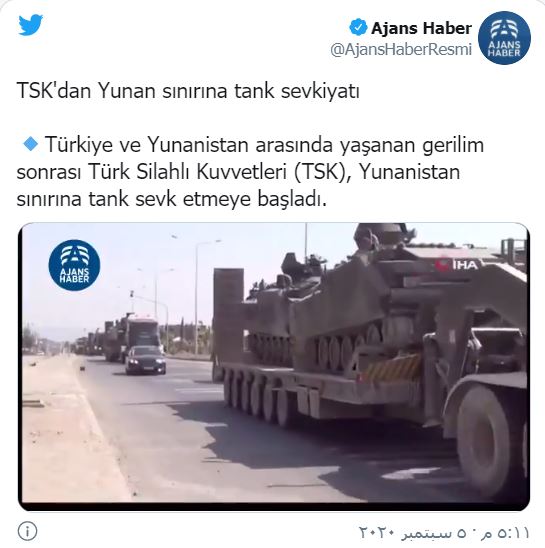
Task: Click the tweet paragraph starting with Türkiye ve Yunanistan
Action: click(250, 172)
